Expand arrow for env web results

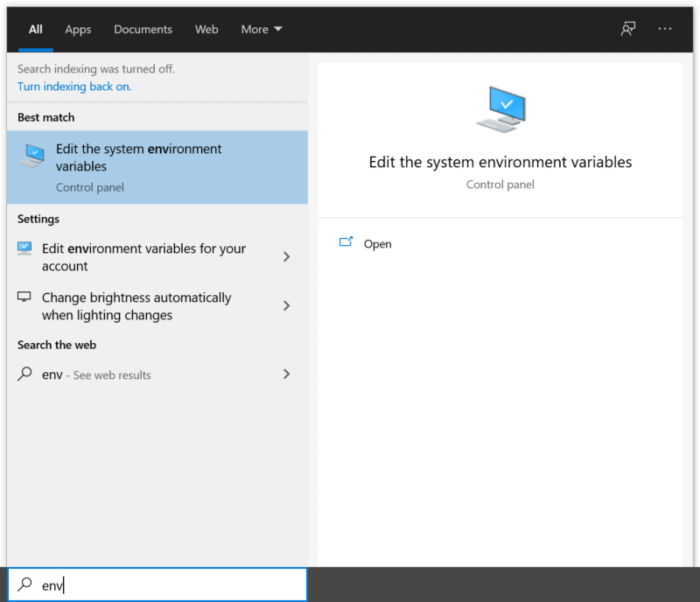point(287,374)
